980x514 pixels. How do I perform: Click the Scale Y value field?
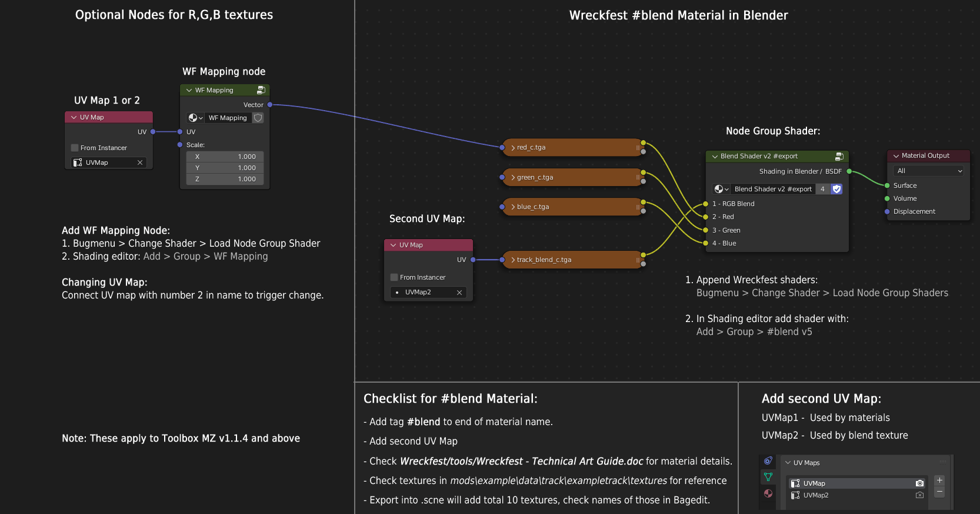(225, 168)
